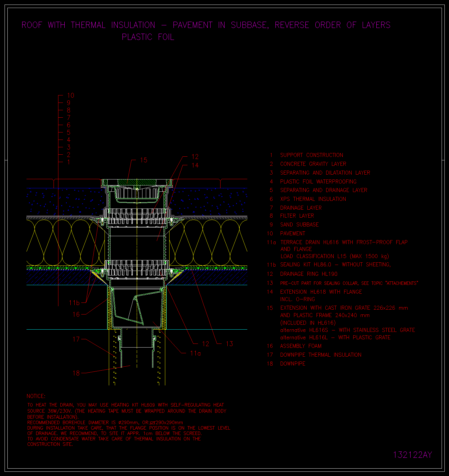Screen dimensions: 449x476
Task: Select layer callout number 1 on the scale
Action: [69, 162]
